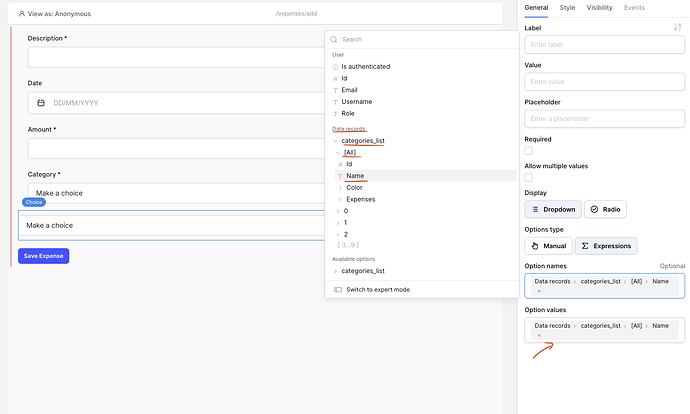Open the selected Choice dropdown
The height and width of the screenshot is (414, 690).
point(172,225)
